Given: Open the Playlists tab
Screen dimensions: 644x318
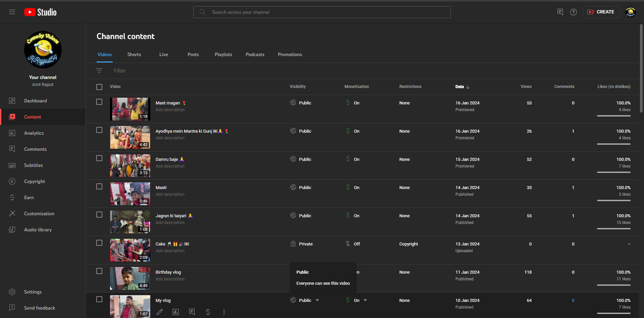Looking at the screenshot, I should 223,54.
